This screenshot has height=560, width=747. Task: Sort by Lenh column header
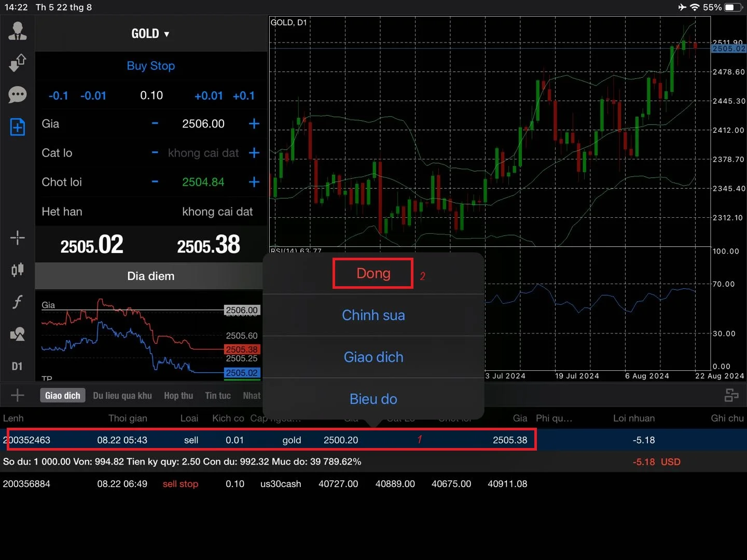tap(13, 418)
